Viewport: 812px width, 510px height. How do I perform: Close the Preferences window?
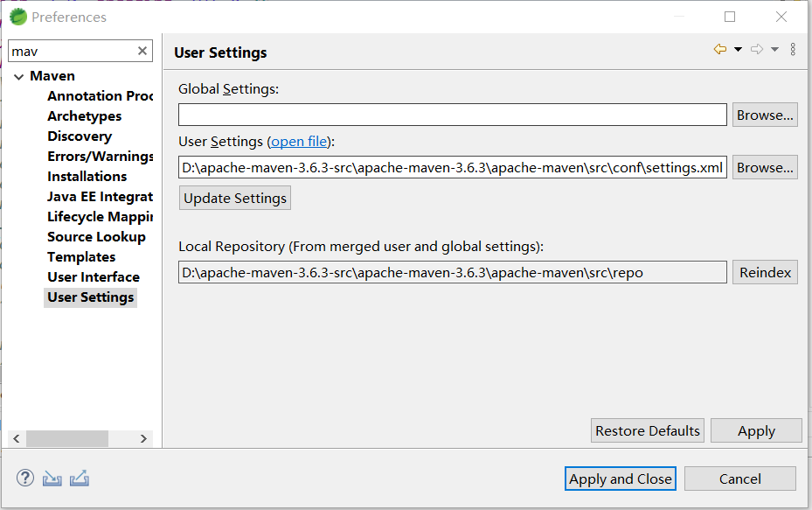pyautogui.click(x=781, y=17)
